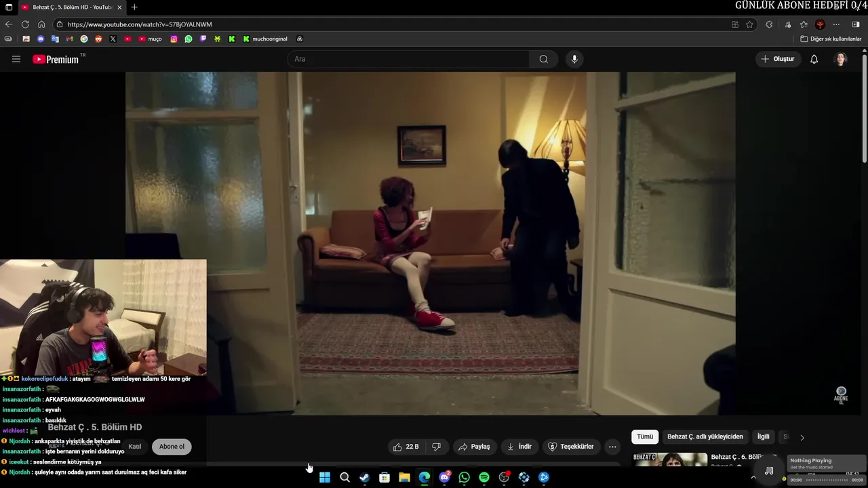Open Windows taskbar search
Viewport: 868px width, 488px height.
[344, 477]
